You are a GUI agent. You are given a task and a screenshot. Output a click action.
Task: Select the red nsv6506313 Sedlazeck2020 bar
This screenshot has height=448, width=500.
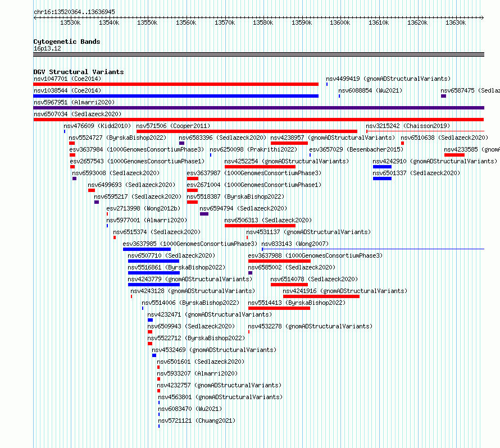pyautogui.click(x=260, y=226)
